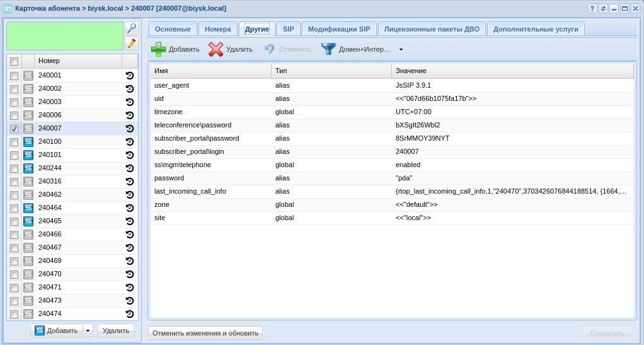The image size is (644, 345).
Task: Sort by the Тип column header
Action: [331, 71]
